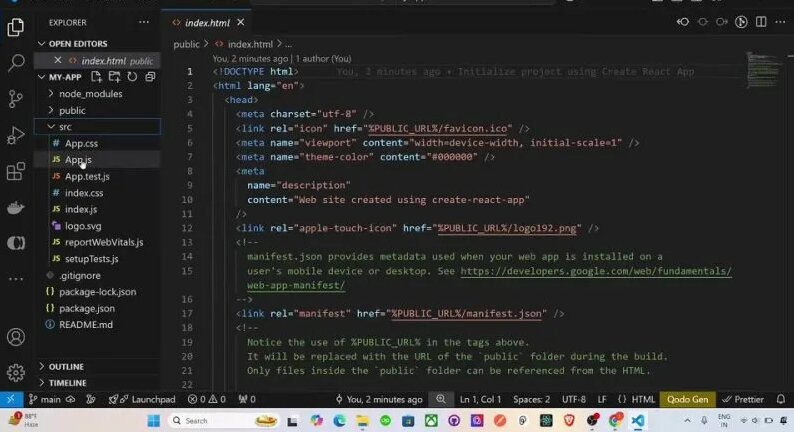The image size is (794, 432).
Task: Follow the developers.google.com link in code
Action: [596, 271]
